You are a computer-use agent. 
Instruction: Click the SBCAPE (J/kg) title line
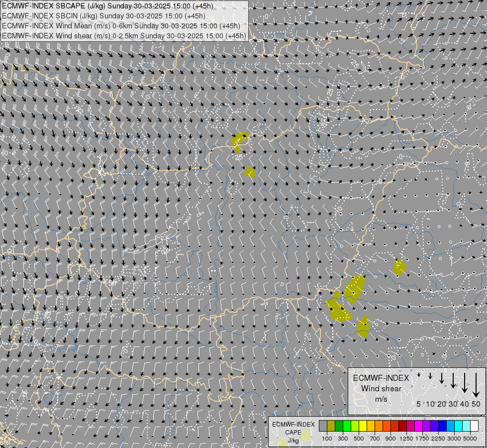[107, 6]
